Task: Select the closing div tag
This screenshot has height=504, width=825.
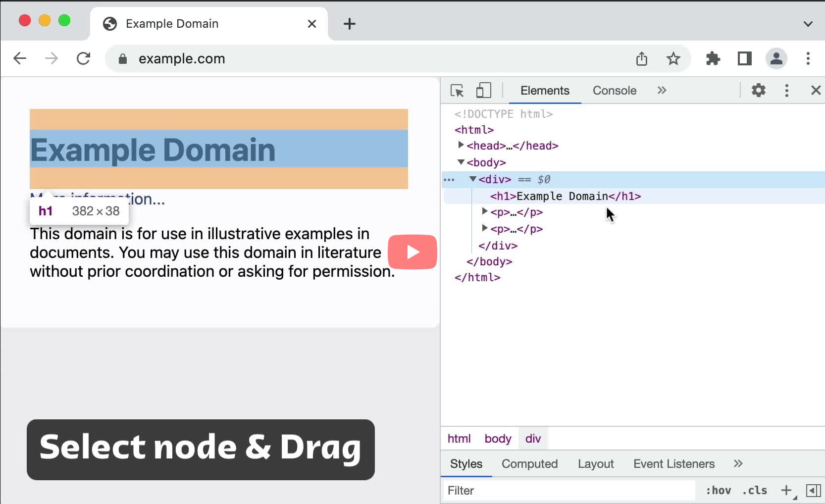Action: pyautogui.click(x=498, y=246)
